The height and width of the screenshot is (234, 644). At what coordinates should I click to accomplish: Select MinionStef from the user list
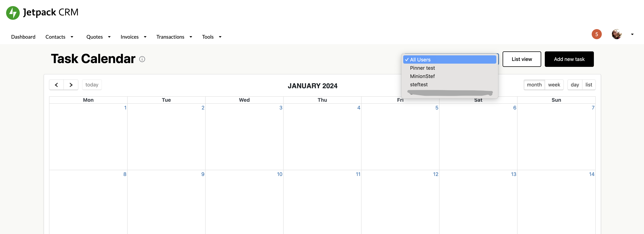point(422,76)
